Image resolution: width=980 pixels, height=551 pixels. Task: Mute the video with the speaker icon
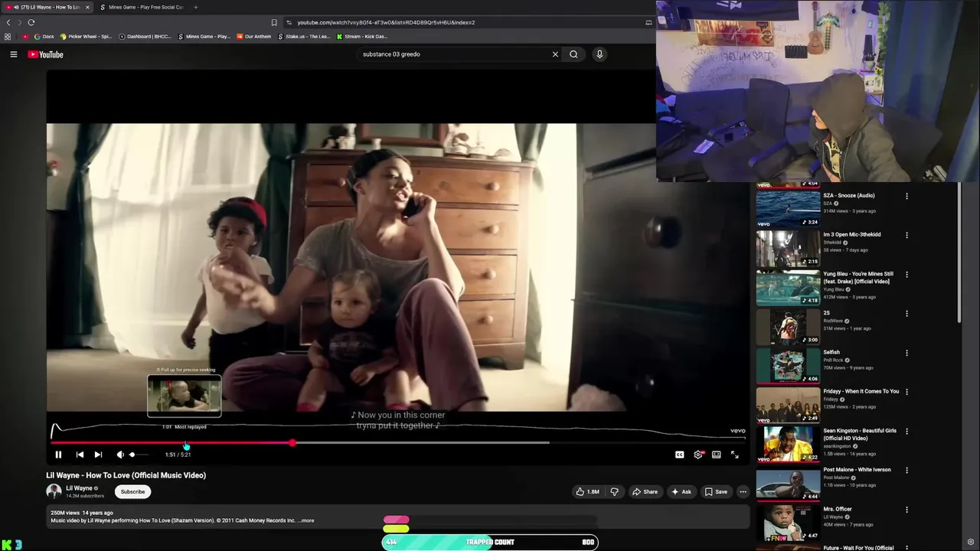120,455
